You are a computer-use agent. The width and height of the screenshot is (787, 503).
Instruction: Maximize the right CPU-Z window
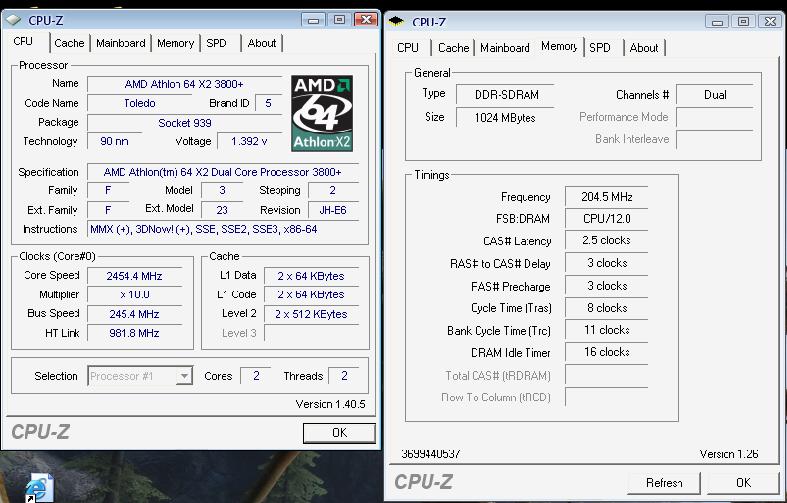(743, 22)
